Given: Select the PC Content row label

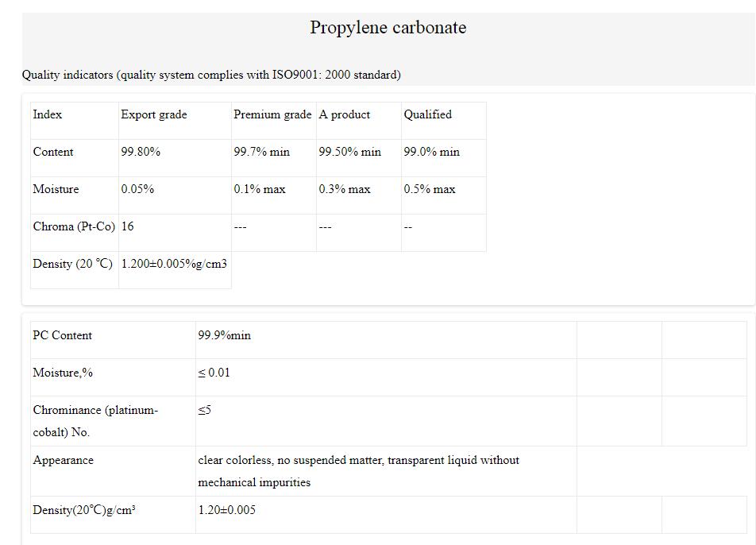Looking at the screenshot, I should pos(62,335).
